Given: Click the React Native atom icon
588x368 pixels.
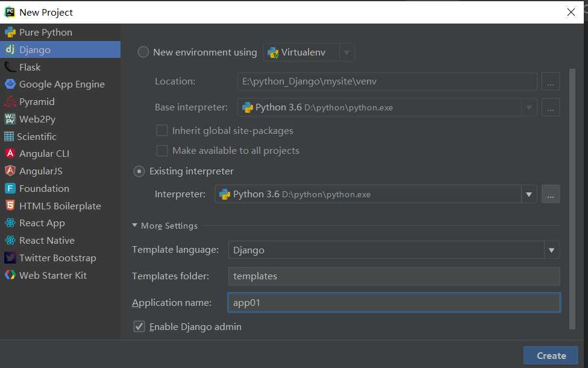Looking at the screenshot, I should (x=10, y=240).
